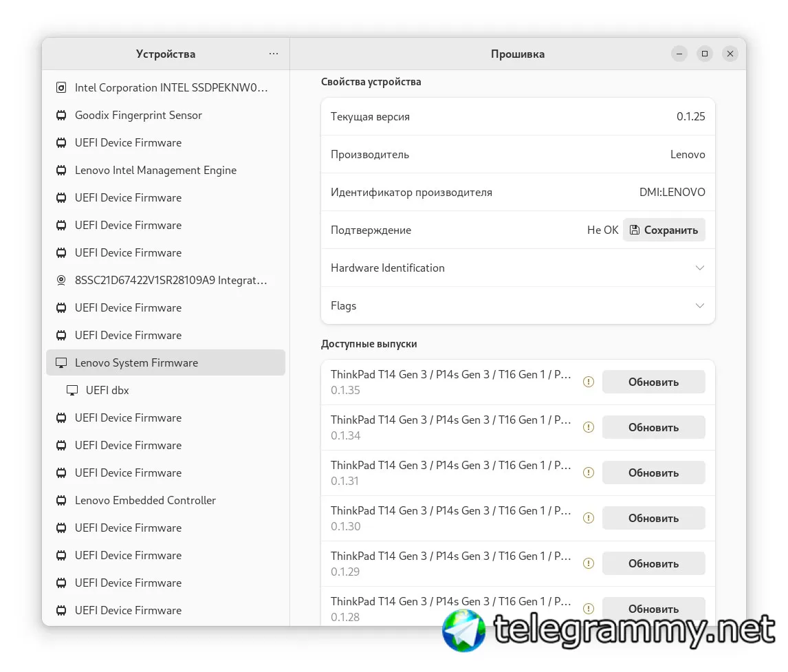Image resolution: width=788 pixels, height=672 pixels.
Task: Expand the Flags row
Action: pos(518,305)
